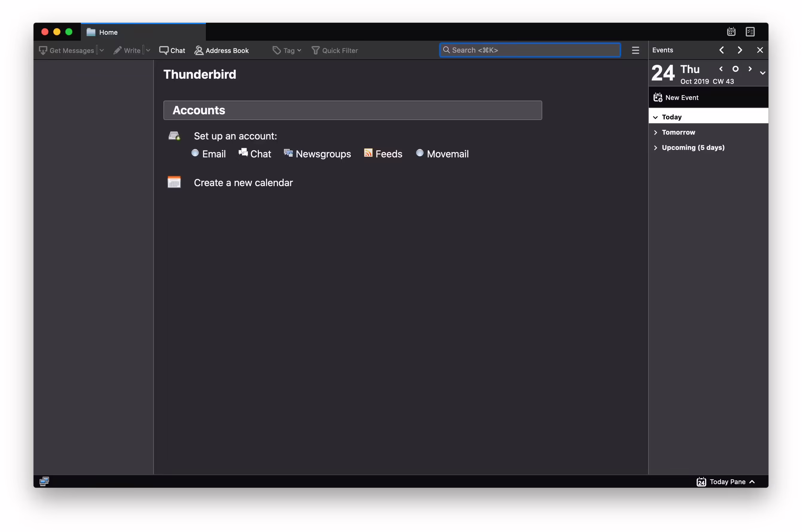802x532 pixels.
Task: Click the online status icon in status bar
Action: [45, 481]
